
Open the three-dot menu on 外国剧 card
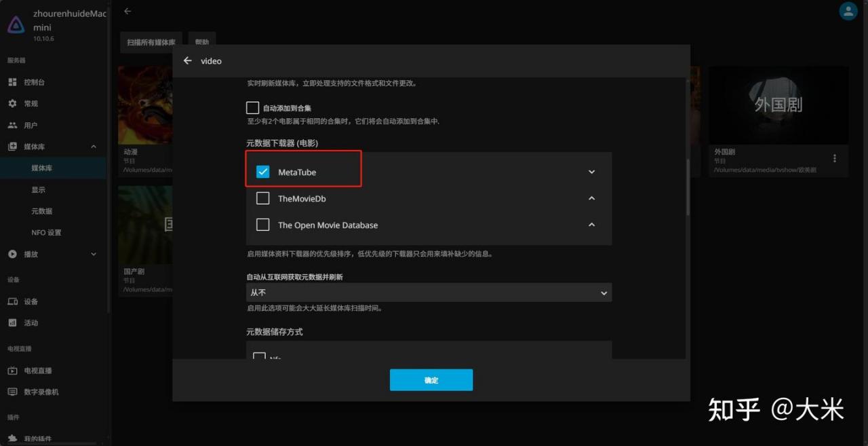835,158
